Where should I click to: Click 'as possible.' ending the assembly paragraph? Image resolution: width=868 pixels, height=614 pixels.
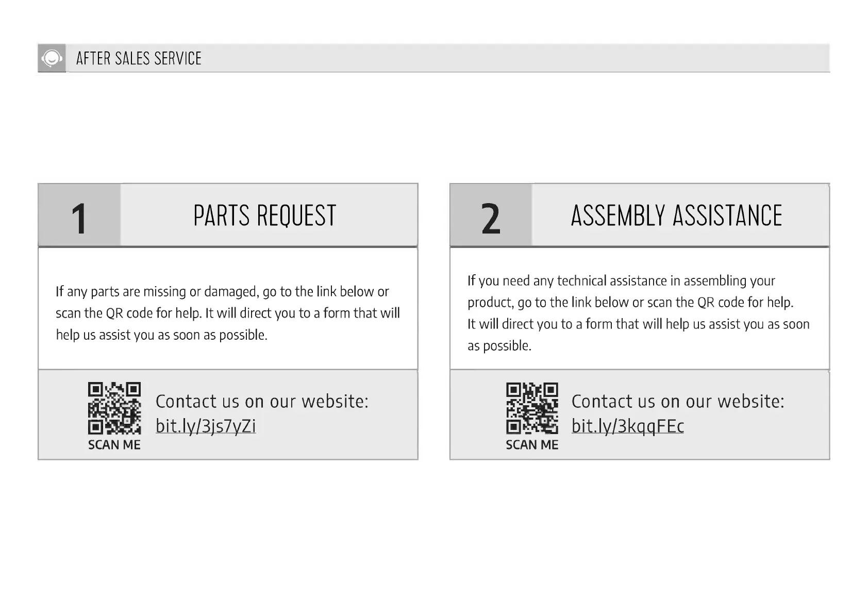tap(499, 346)
